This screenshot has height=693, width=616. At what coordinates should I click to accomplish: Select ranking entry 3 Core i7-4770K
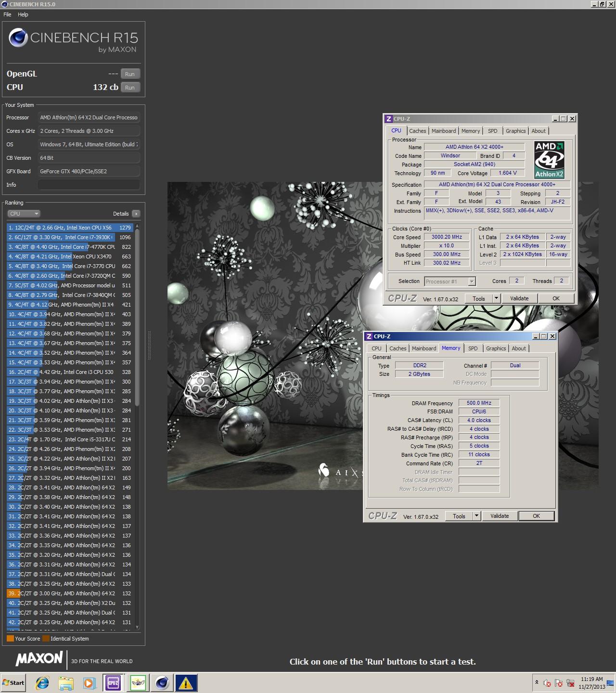(x=70, y=247)
